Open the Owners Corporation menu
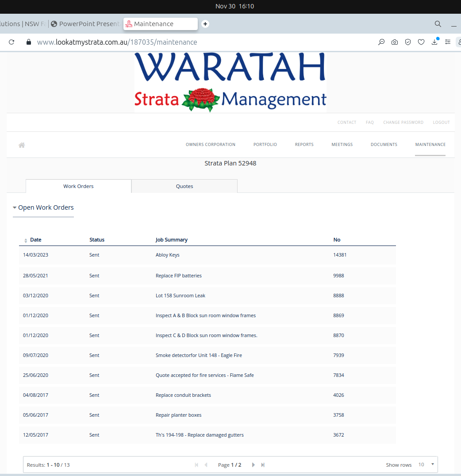This screenshot has width=461, height=476. [211, 145]
